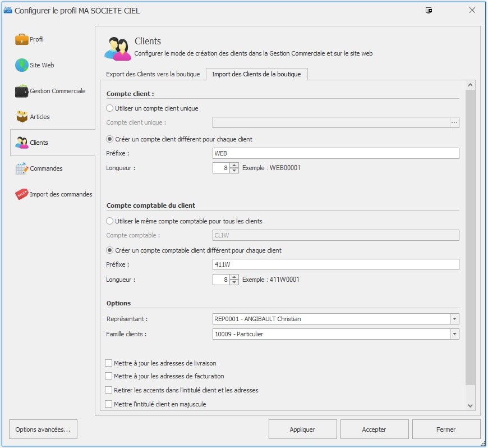Image resolution: width=488 pixels, height=448 pixels.
Task: Close the configuration dialog window
Action: [x=472, y=10]
